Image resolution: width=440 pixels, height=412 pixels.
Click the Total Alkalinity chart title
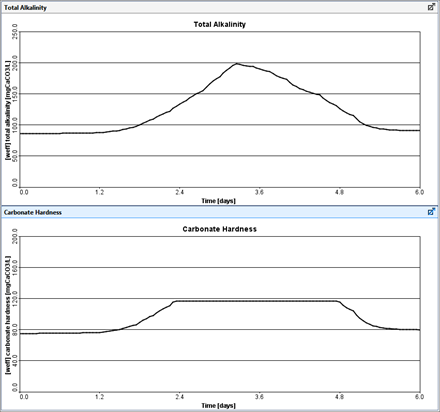click(x=220, y=24)
